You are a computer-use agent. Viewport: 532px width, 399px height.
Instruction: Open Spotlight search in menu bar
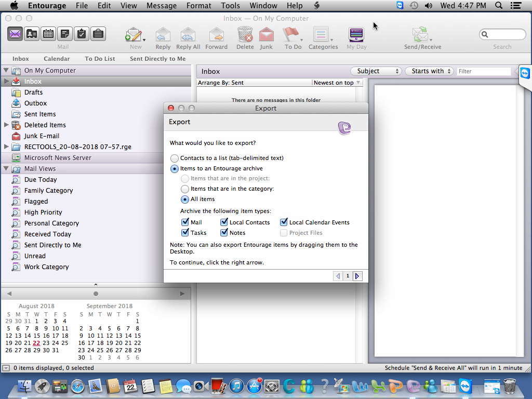[x=498, y=5]
